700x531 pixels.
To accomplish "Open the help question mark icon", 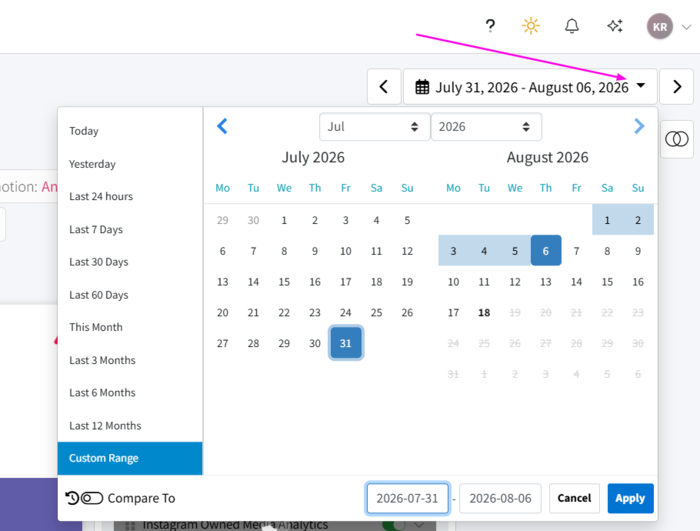I will 490,26.
